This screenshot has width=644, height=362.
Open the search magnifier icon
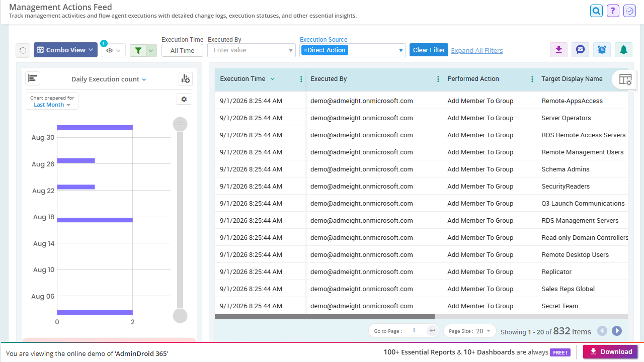tap(596, 11)
